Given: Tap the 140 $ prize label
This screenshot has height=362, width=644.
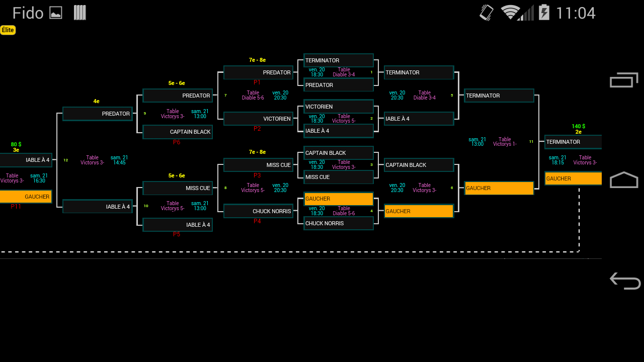Looking at the screenshot, I should click(579, 126).
